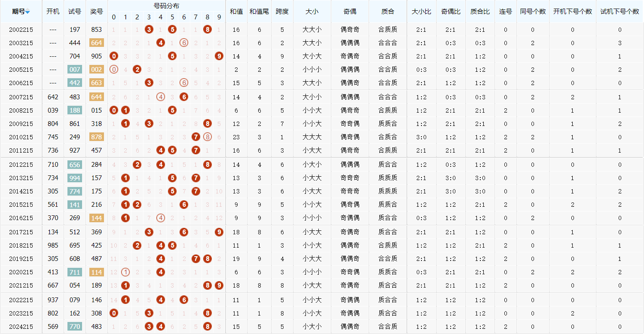Click hollow ball 4 in row 2007215
The width and height of the screenshot is (644, 334).
[x=161, y=97]
